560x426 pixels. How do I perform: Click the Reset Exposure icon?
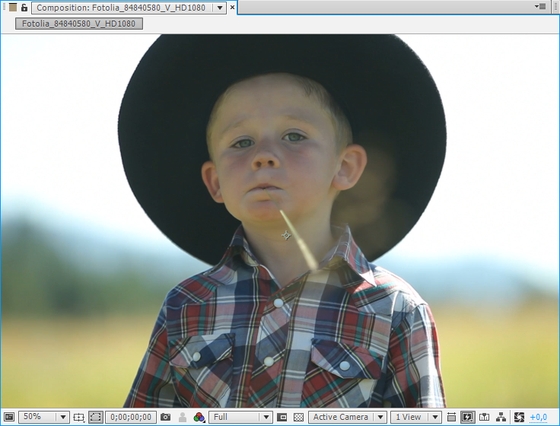pos(519,417)
